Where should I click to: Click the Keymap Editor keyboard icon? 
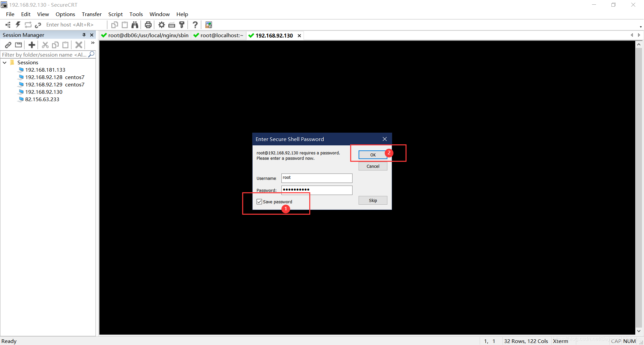(172, 25)
